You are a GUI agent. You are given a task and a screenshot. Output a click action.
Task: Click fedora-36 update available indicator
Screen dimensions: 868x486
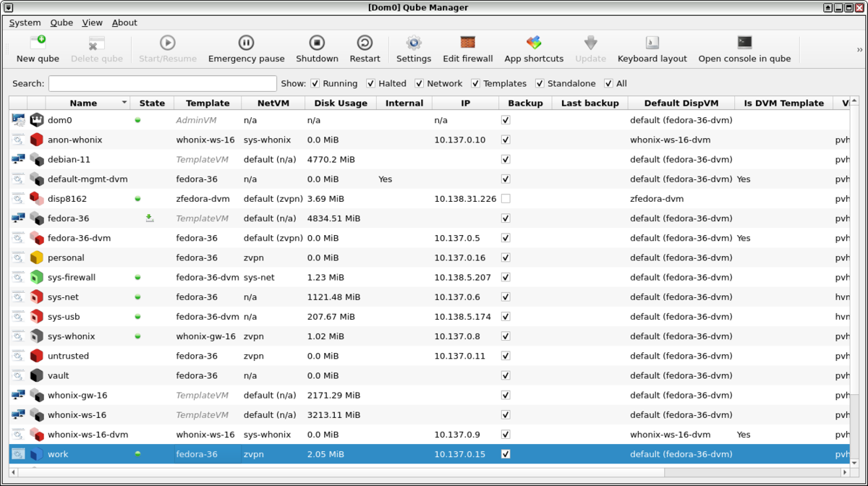coord(150,218)
